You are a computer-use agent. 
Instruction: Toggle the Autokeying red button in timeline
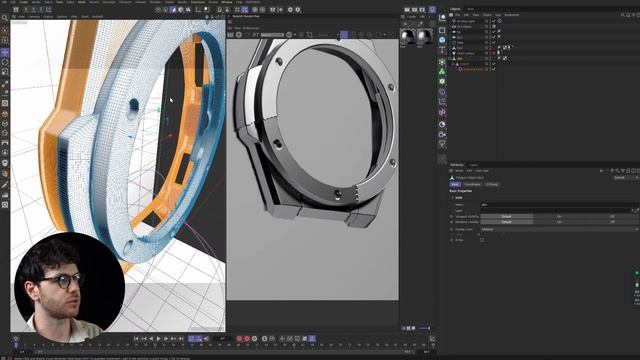(247, 339)
